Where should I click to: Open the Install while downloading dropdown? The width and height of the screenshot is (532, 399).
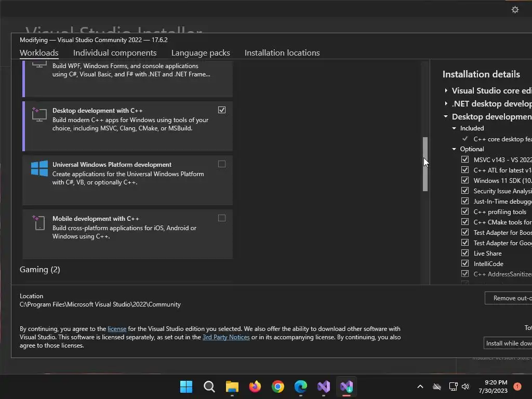[x=508, y=343]
